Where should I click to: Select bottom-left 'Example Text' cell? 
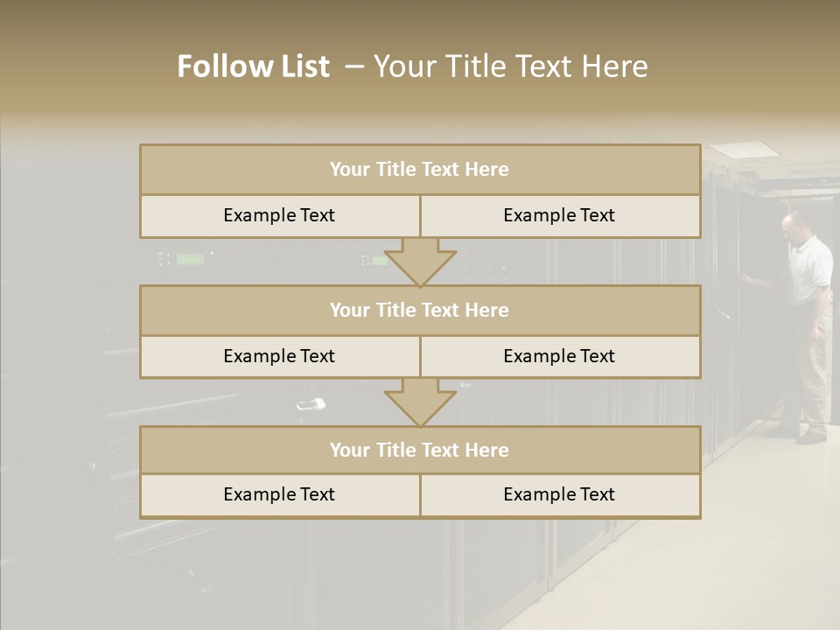pyautogui.click(x=279, y=494)
